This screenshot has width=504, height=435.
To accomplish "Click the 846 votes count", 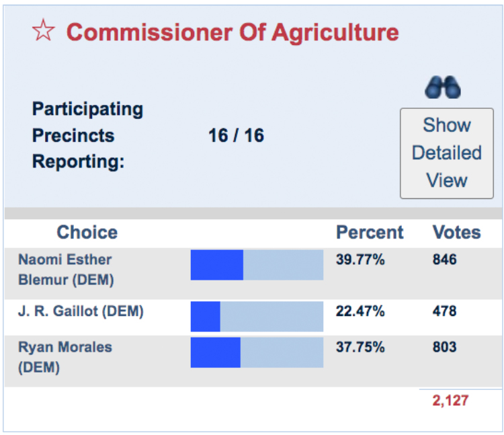I will [444, 260].
